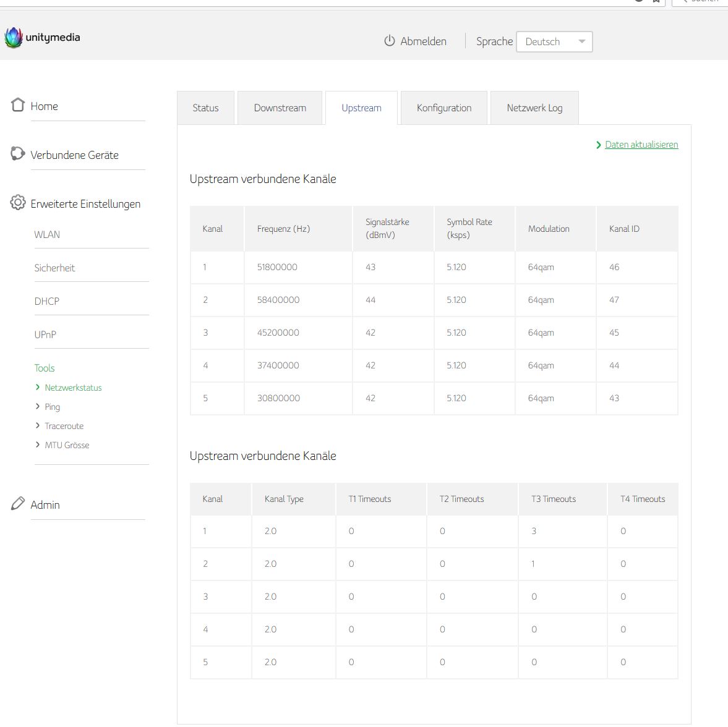The image size is (728, 727).
Task: Click the Modulation column header
Action: [549, 229]
